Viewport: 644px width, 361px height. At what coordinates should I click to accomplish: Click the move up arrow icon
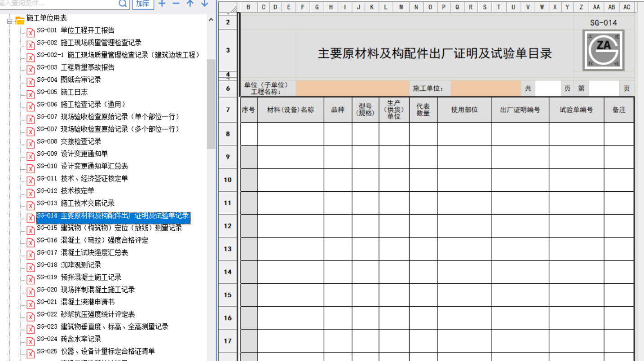190,3
